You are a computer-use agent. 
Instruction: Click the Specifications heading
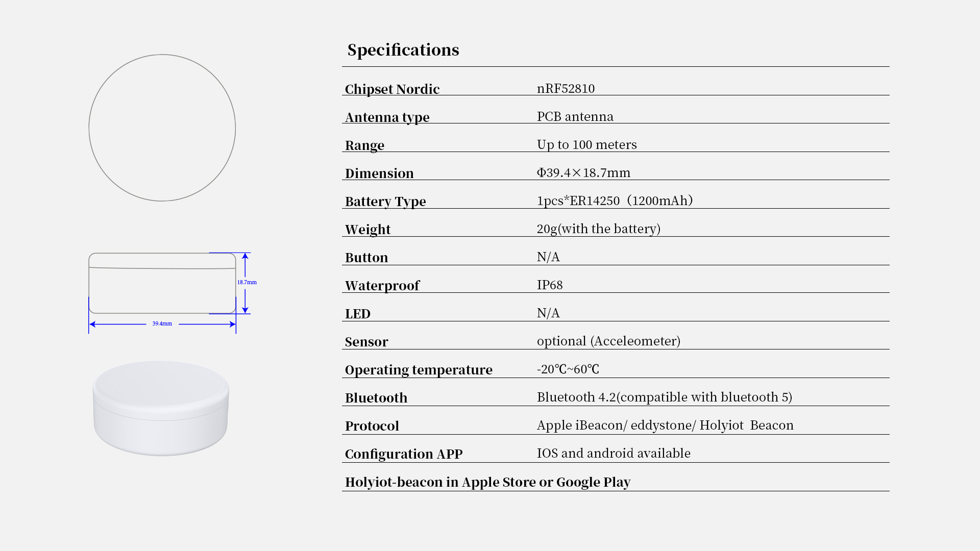403,50
